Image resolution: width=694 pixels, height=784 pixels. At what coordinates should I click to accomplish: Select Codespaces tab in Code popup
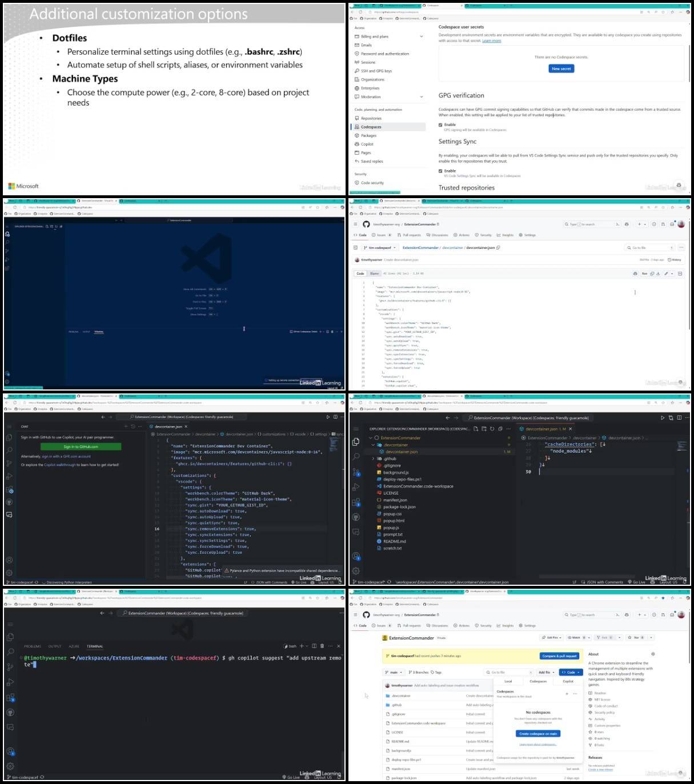point(538,681)
